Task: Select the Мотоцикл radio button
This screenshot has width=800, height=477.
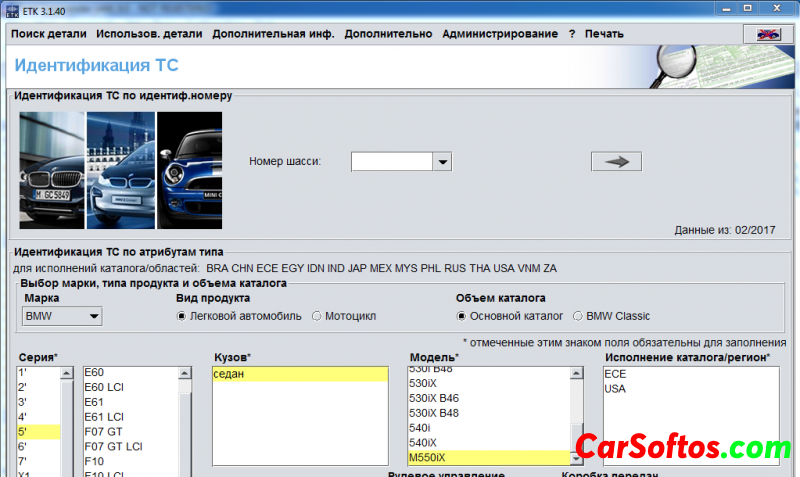Action: coord(317,317)
